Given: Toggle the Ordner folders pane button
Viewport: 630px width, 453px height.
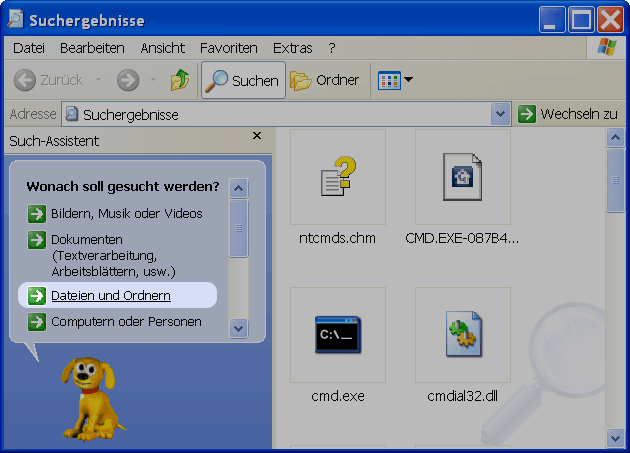Looking at the screenshot, I should tap(324, 80).
